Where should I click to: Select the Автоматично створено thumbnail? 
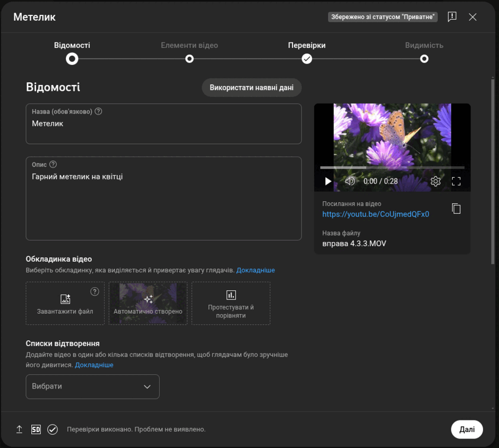coord(148,303)
